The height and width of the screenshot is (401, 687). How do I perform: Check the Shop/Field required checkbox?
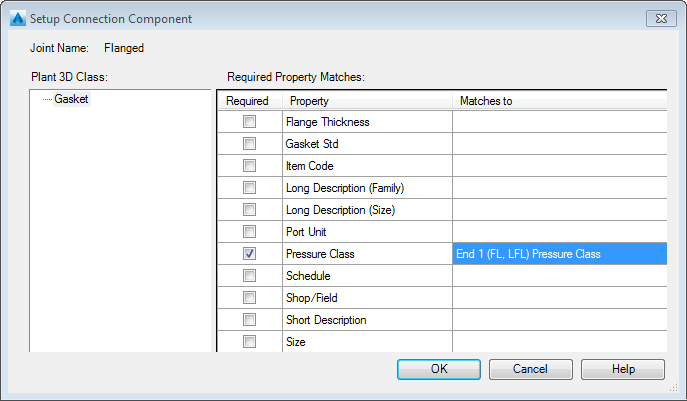click(250, 298)
